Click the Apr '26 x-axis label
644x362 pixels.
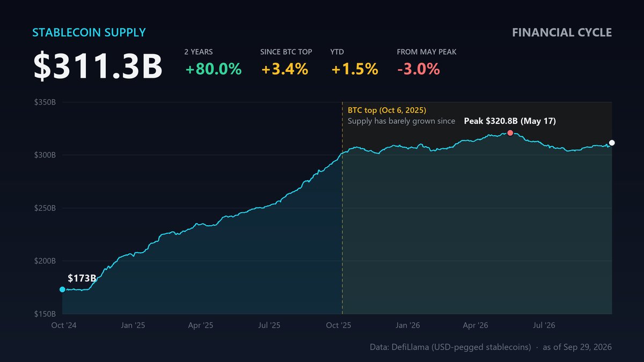pyautogui.click(x=475, y=326)
